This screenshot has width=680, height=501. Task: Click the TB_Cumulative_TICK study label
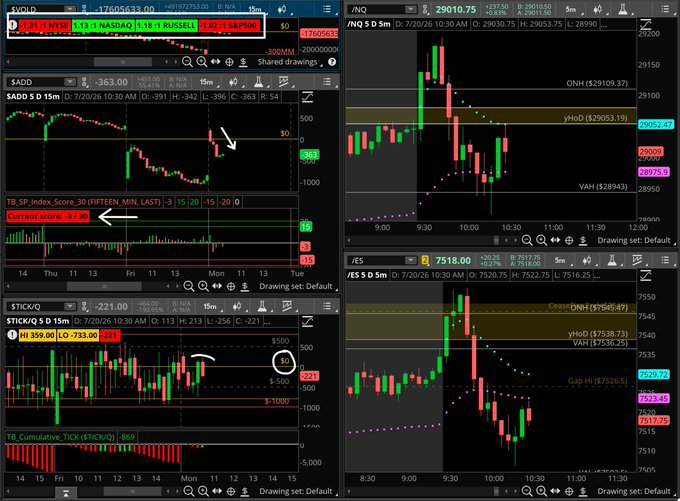(61, 437)
